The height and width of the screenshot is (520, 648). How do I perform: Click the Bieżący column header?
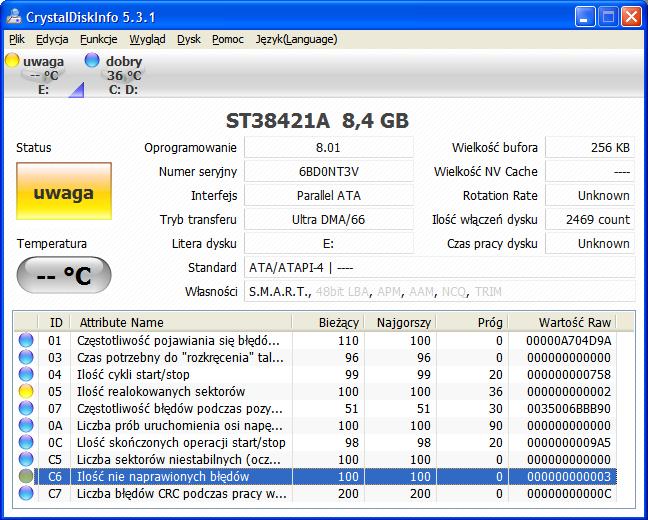(328, 322)
